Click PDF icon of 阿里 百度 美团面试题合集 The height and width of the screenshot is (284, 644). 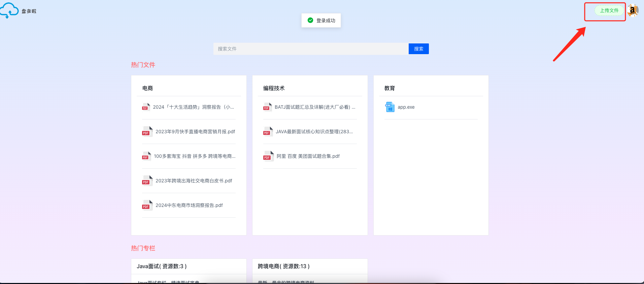269,156
